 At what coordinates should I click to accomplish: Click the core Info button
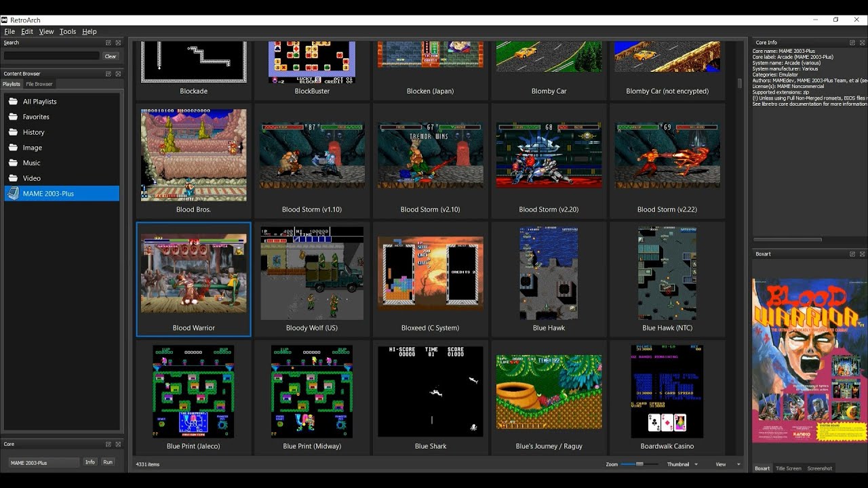point(90,462)
